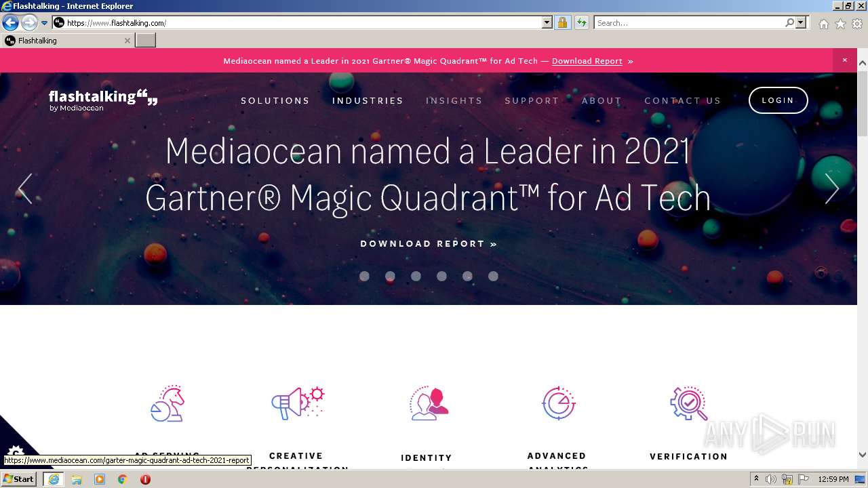Click the Windows Start button
This screenshot has width=868, height=488.
[19, 479]
